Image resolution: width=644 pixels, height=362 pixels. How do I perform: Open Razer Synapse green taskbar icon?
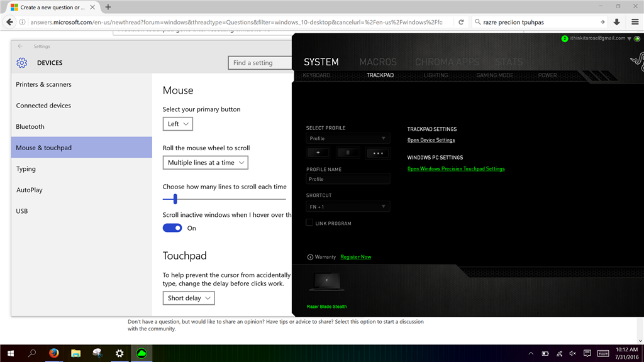click(142, 353)
